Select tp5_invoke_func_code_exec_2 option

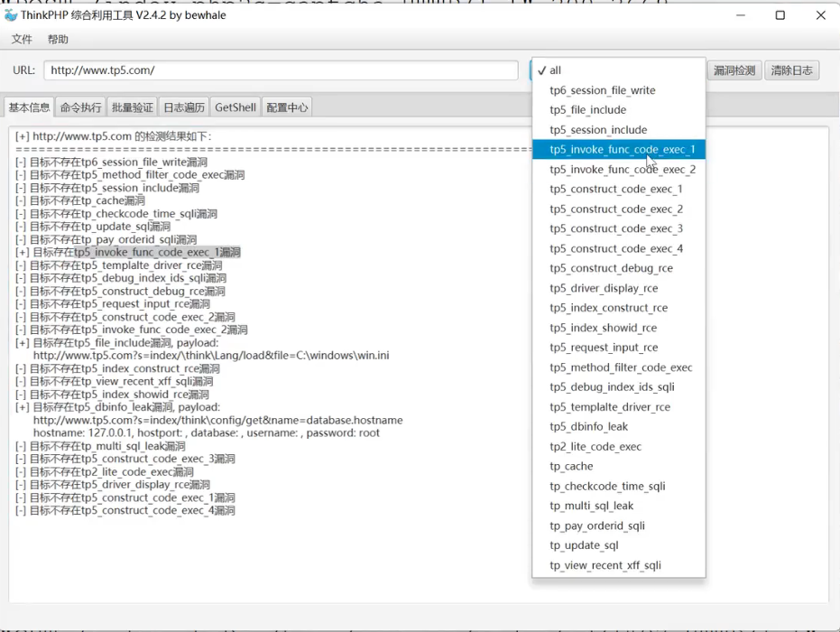click(x=619, y=170)
